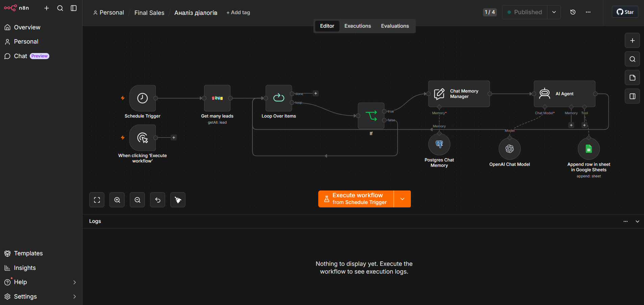
Task: Open the Zoho Get many leads node
Action: click(217, 98)
